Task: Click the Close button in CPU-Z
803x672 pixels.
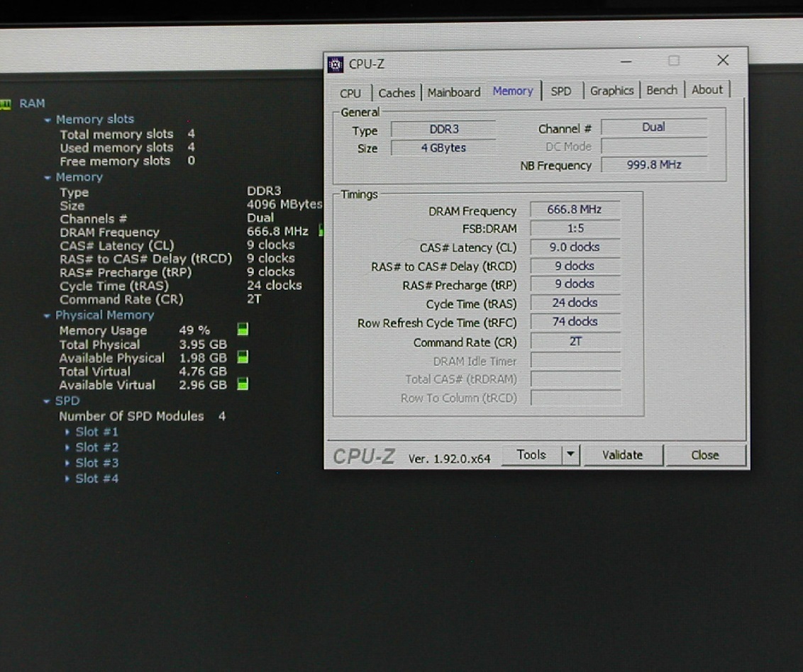Action: click(704, 455)
